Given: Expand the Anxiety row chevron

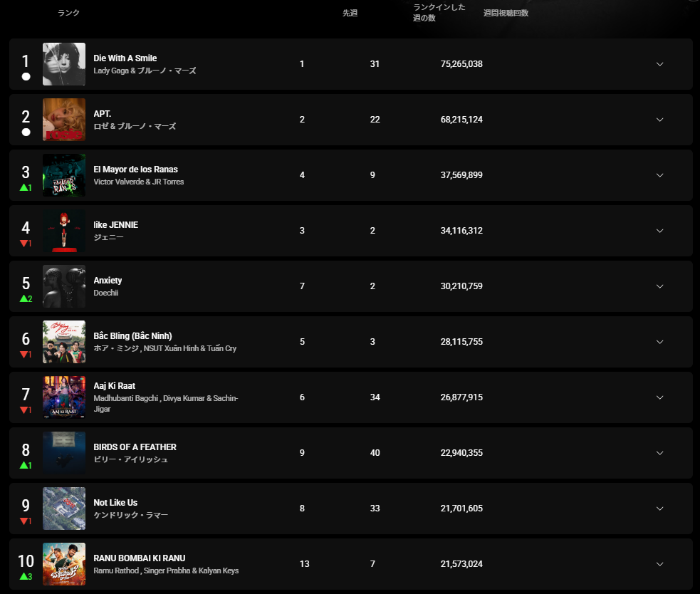Looking at the screenshot, I should click(659, 286).
